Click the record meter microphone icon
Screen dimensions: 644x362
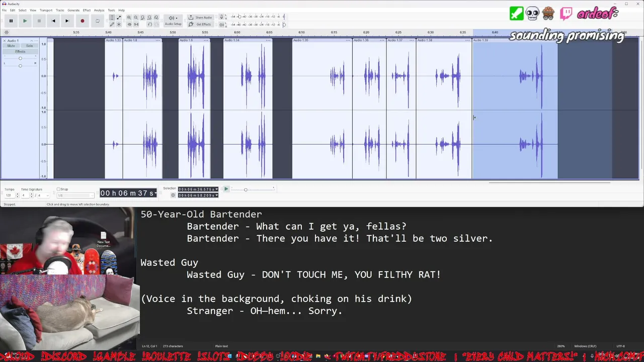pyautogui.click(x=221, y=17)
